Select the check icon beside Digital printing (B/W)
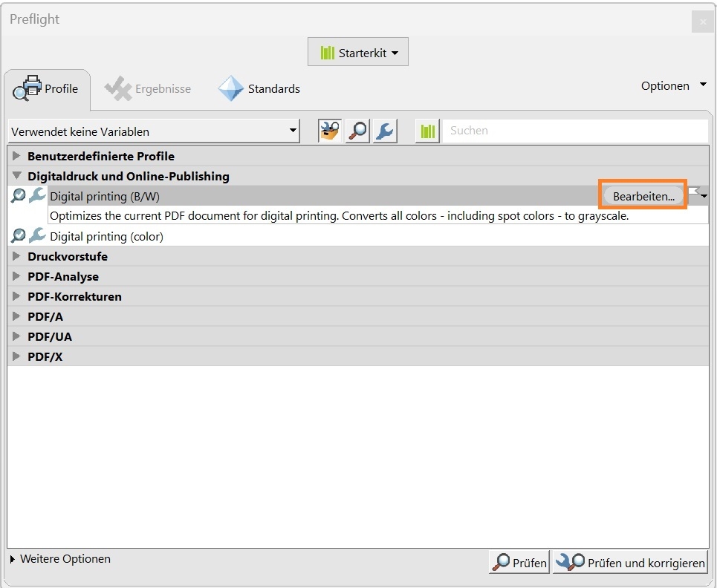The image size is (717, 588). [18, 195]
